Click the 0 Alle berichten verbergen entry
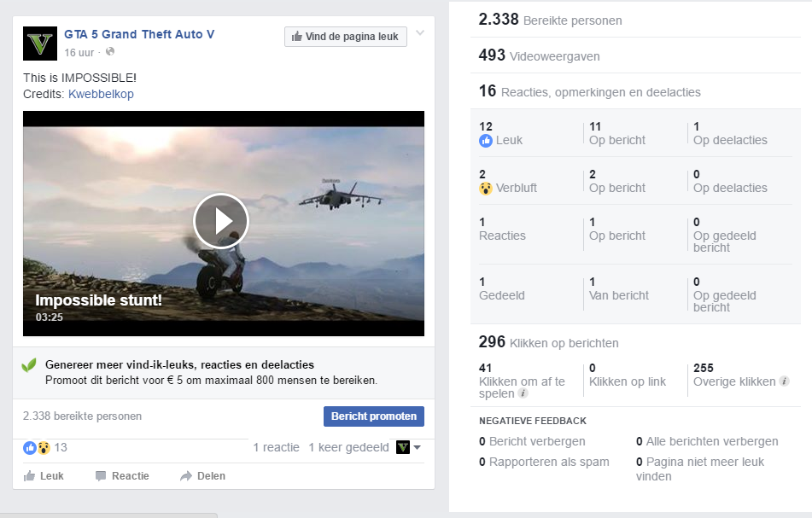This screenshot has width=812, height=518. (707, 441)
